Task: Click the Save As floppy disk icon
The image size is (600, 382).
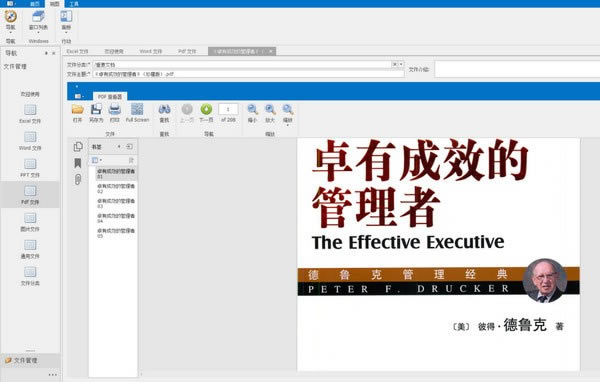Action: pos(96,109)
